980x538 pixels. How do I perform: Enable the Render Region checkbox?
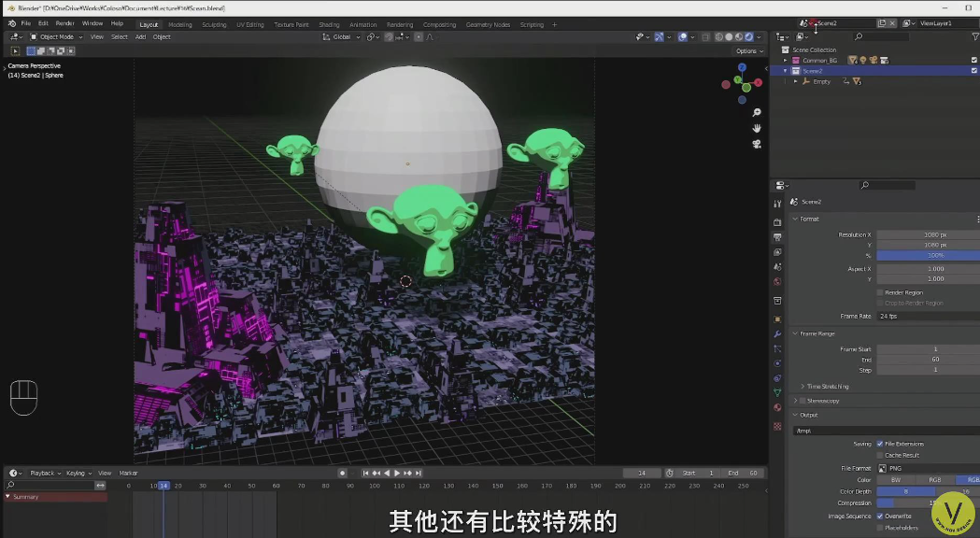[x=880, y=292]
